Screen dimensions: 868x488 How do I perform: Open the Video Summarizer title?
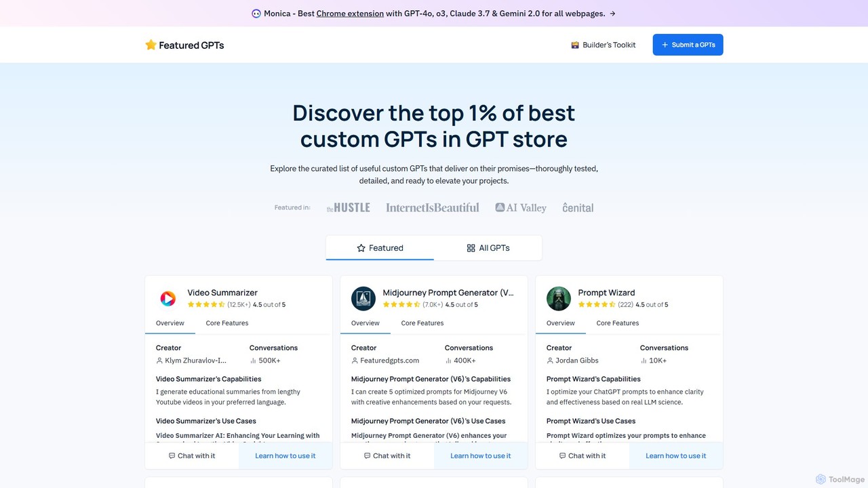(x=222, y=293)
